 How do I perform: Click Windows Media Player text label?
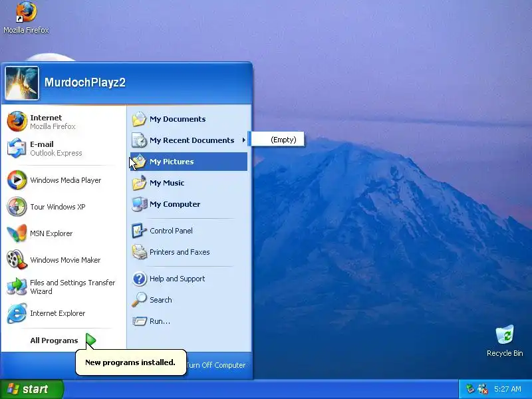65,180
